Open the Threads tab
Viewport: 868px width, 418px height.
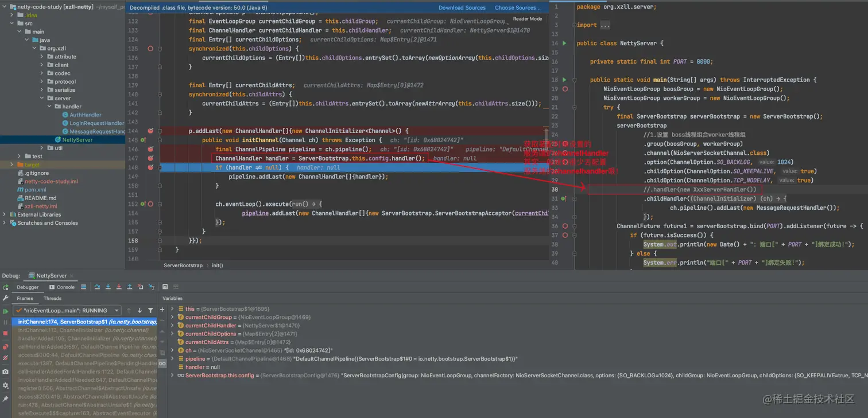52,298
